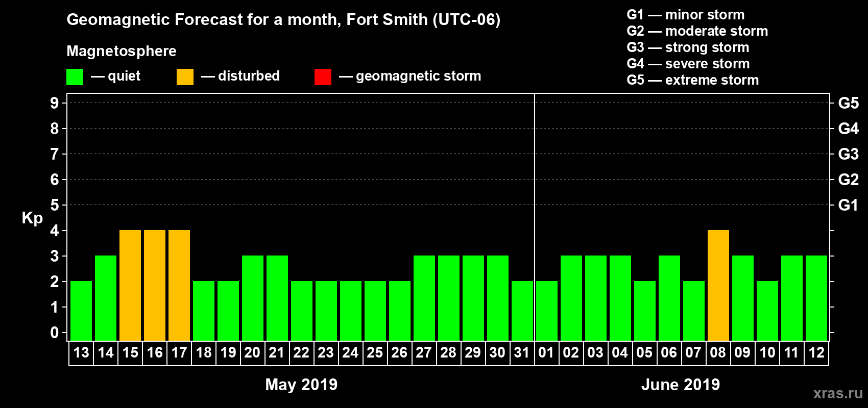Image resolution: width=868 pixels, height=408 pixels.
Task: Click the date label 29
Action: click(473, 353)
